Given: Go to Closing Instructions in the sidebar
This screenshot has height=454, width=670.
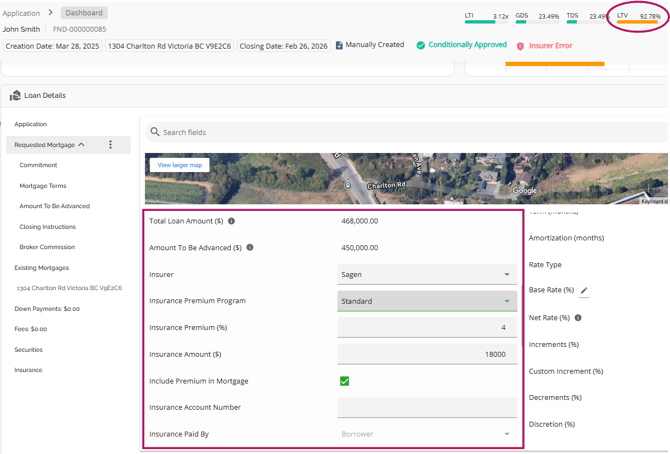Looking at the screenshot, I should click(47, 227).
